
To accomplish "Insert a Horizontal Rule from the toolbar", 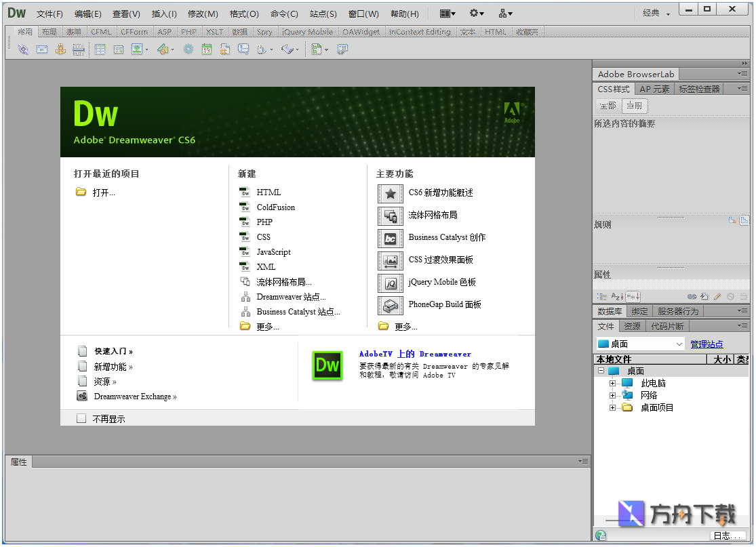I will [79, 49].
